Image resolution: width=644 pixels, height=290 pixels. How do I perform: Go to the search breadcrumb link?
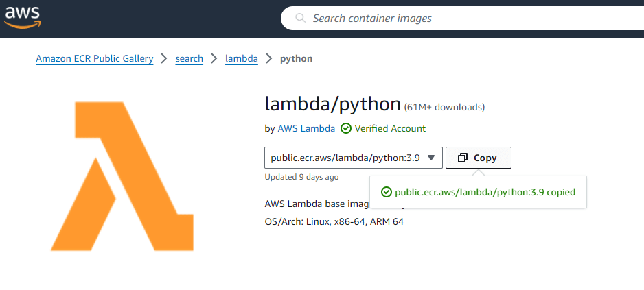(189, 58)
